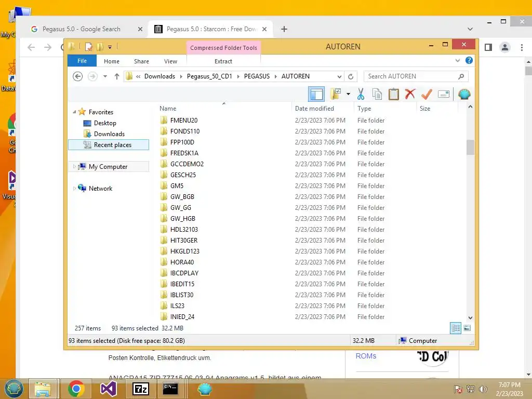Click the orange checkmark Properties icon
The width and height of the screenshot is (532, 399).
[427, 94]
